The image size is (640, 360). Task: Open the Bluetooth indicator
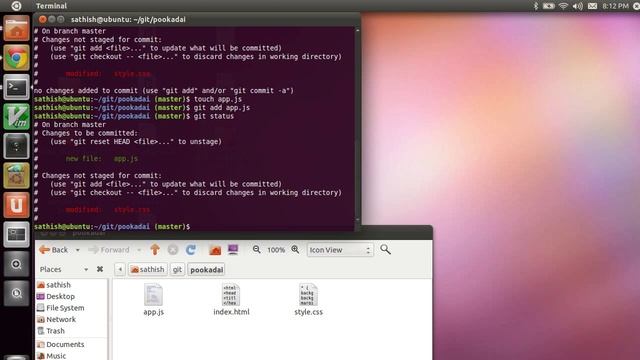(536, 6)
